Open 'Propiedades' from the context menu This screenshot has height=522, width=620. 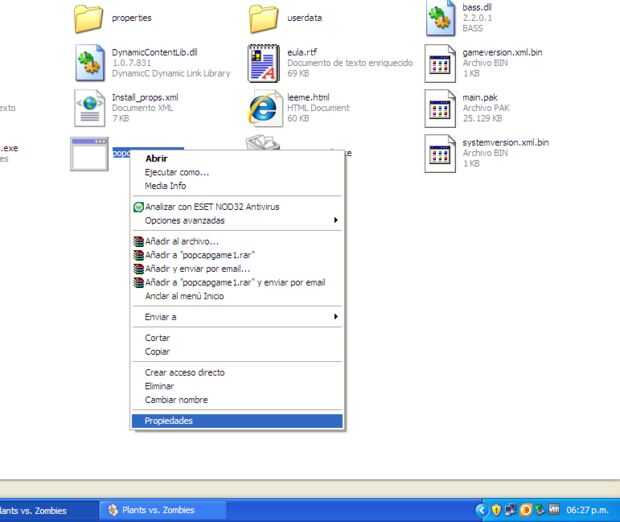tap(237, 421)
